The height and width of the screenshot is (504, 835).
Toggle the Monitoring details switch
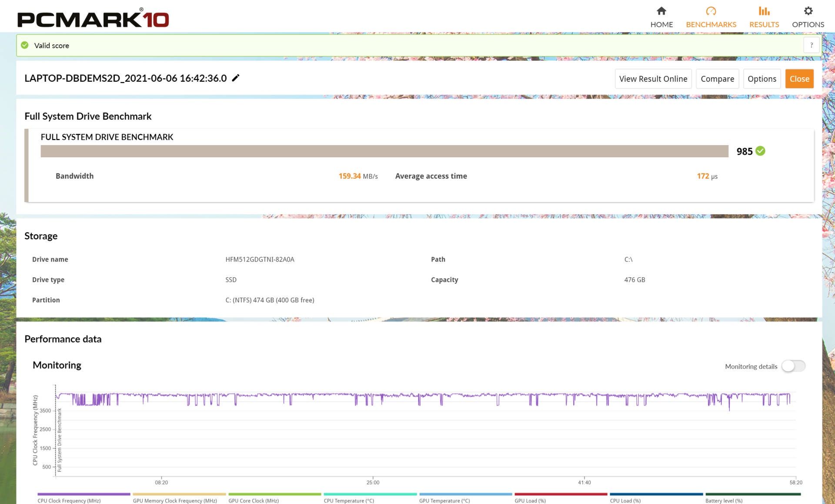pos(793,366)
